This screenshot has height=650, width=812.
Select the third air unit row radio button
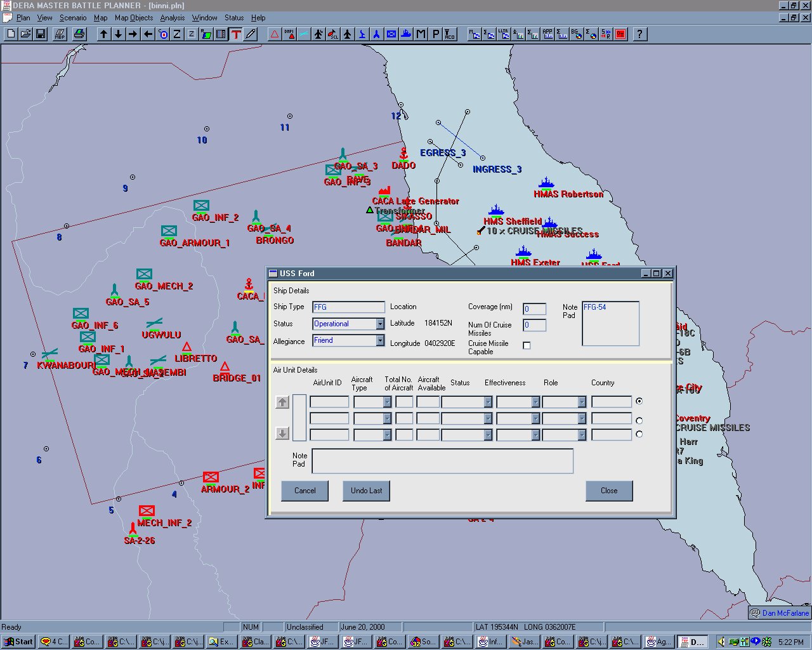click(x=639, y=434)
